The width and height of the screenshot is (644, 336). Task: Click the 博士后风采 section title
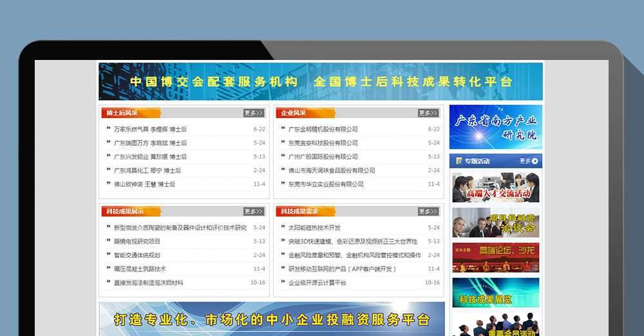pos(122,113)
